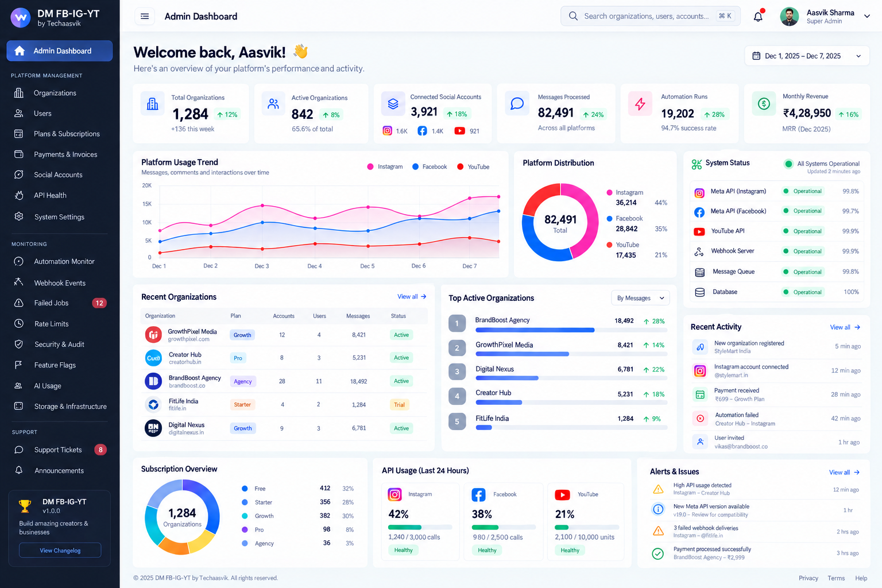Click Facebook icon showing 1.4K accounts
The image size is (882, 588).
click(x=422, y=131)
